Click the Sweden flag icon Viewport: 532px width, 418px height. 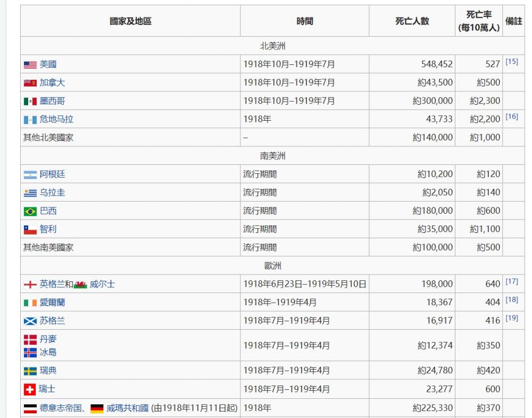(x=30, y=371)
